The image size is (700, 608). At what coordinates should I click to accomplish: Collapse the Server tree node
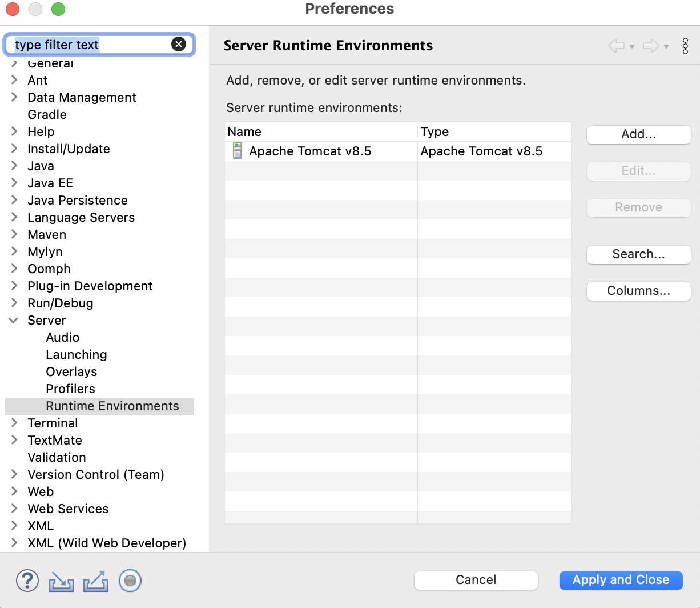pos(14,321)
